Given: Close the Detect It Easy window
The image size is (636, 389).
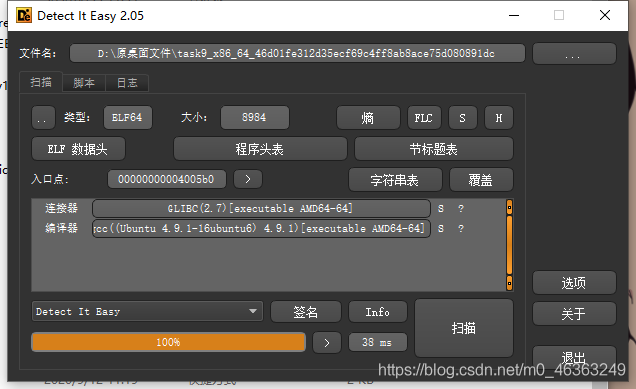Looking at the screenshot, I should click(x=605, y=15).
